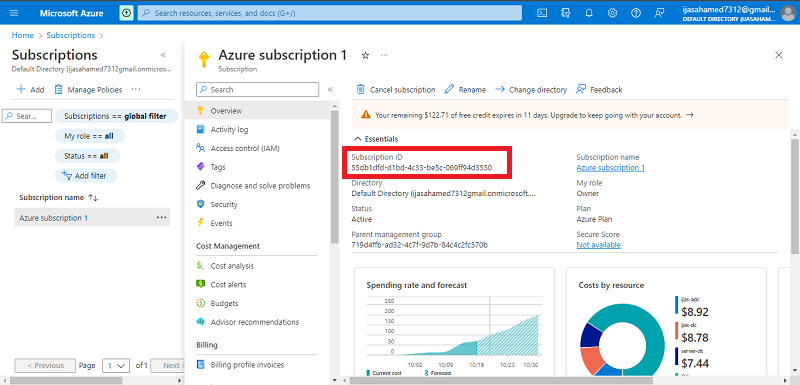Image resolution: width=800 pixels, height=385 pixels.
Task: Open row ellipsis for Azure subscription 1
Action: [x=162, y=218]
